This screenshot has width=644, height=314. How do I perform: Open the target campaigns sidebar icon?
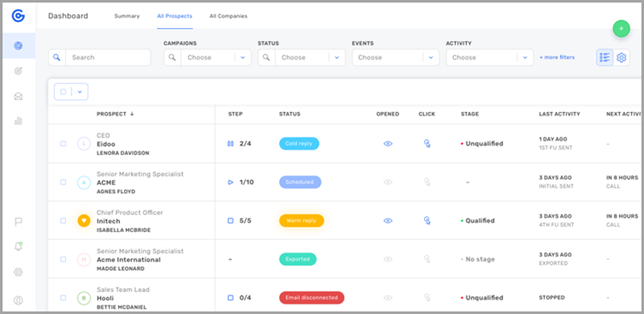(x=18, y=71)
